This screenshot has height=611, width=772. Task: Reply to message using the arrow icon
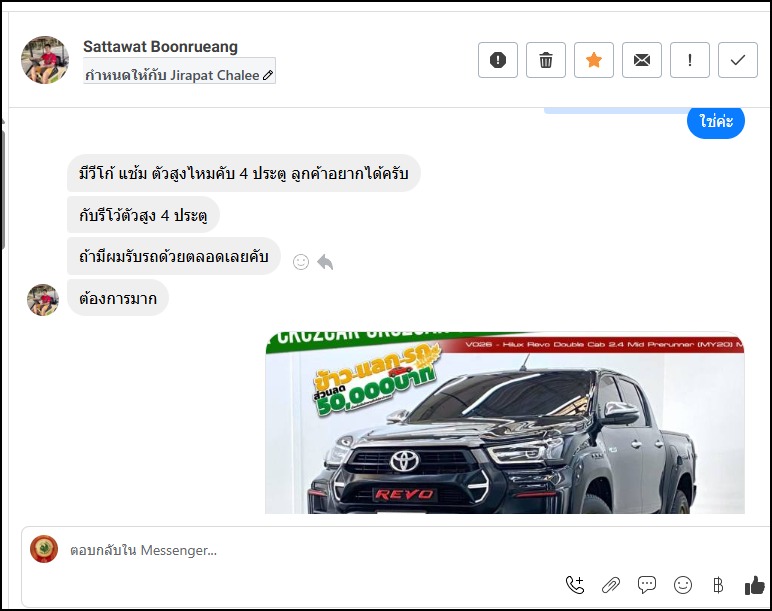(325, 261)
